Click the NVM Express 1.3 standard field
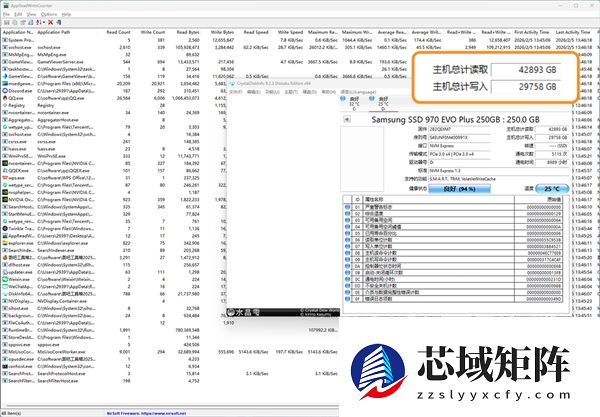 499,171
